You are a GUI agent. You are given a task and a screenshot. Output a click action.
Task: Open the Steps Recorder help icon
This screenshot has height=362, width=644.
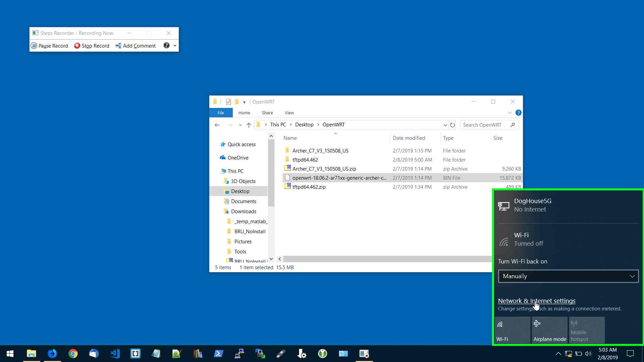tap(166, 46)
